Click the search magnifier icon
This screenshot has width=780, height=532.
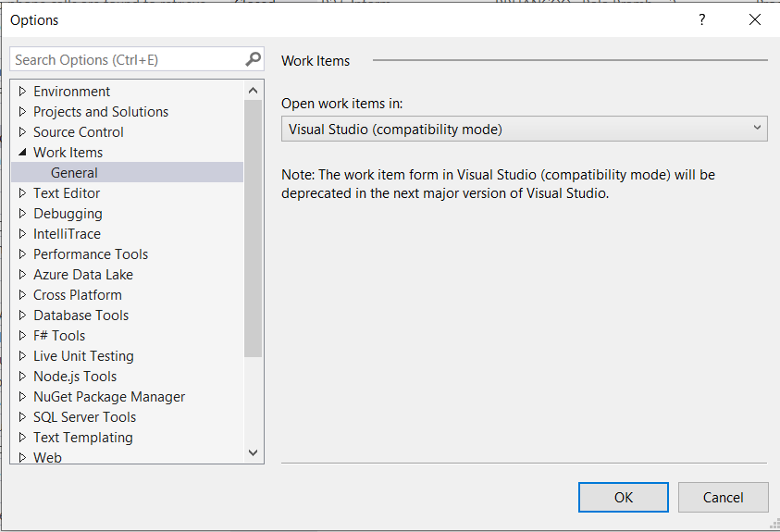point(254,59)
